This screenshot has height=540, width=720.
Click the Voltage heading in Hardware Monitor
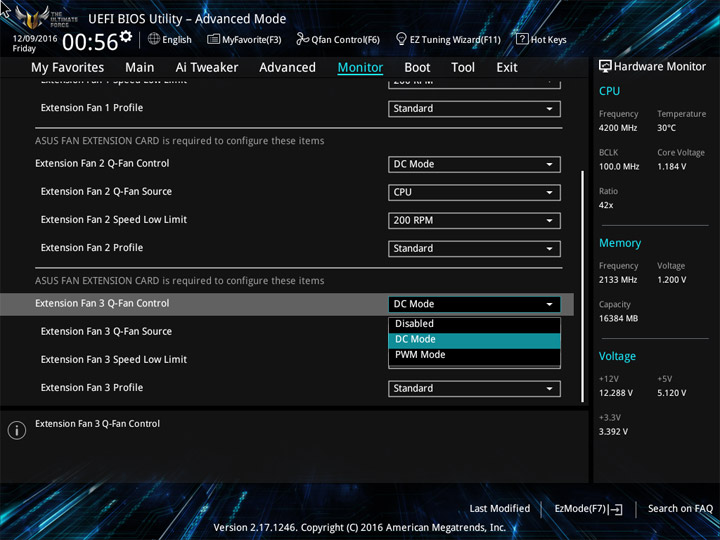tap(617, 356)
